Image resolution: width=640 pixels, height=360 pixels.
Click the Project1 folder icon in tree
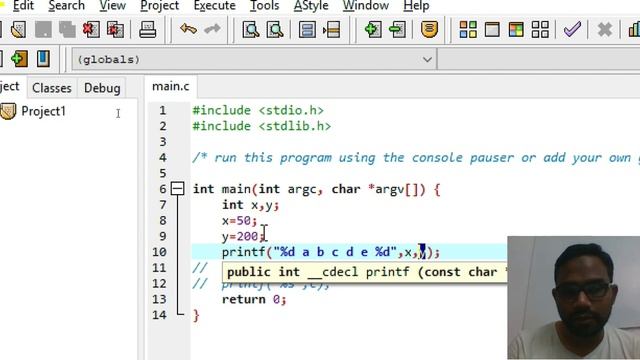8,111
